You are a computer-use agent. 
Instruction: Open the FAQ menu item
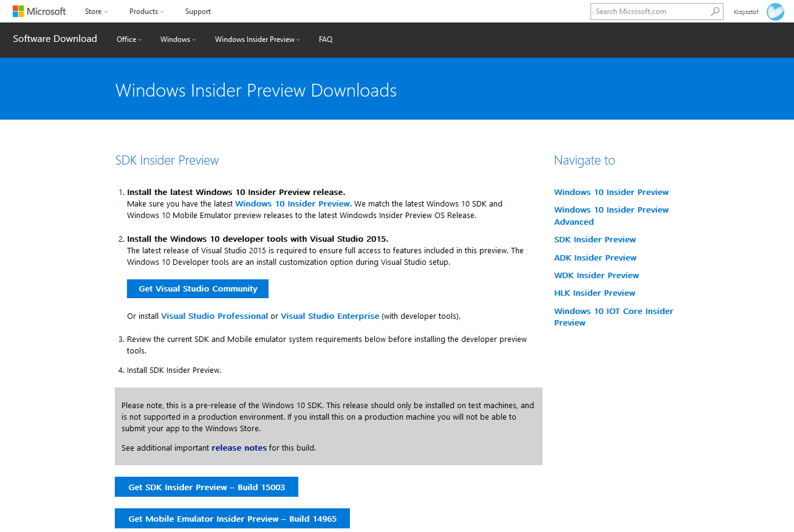326,39
